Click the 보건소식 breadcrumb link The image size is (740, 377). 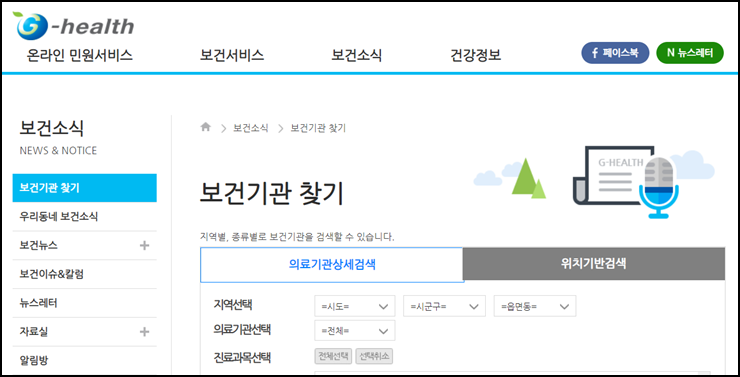point(251,128)
